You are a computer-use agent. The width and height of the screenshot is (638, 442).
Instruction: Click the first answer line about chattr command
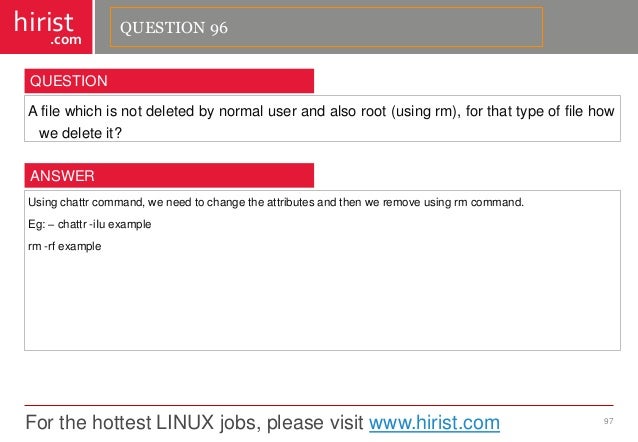point(276,202)
